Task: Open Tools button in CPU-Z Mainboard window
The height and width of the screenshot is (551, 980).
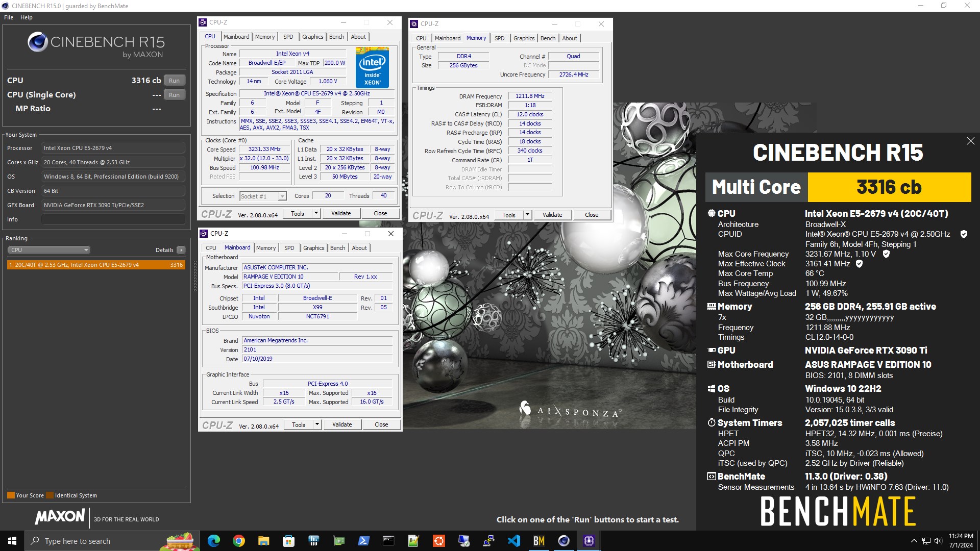Action: 299,424
